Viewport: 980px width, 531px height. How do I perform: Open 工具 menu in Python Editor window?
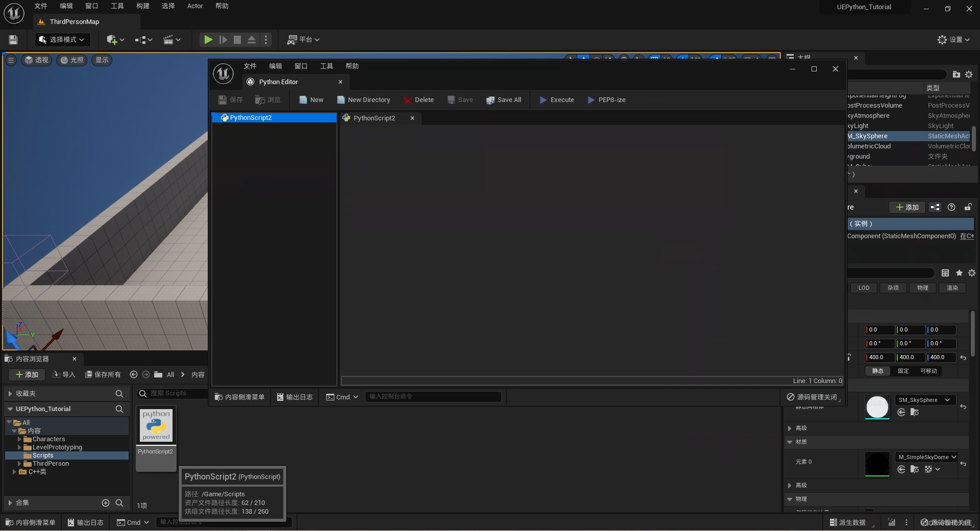pyautogui.click(x=327, y=66)
